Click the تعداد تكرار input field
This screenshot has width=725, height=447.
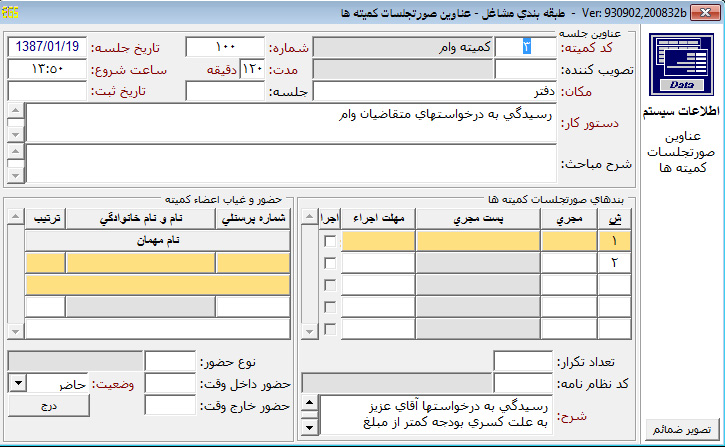[x=523, y=361]
